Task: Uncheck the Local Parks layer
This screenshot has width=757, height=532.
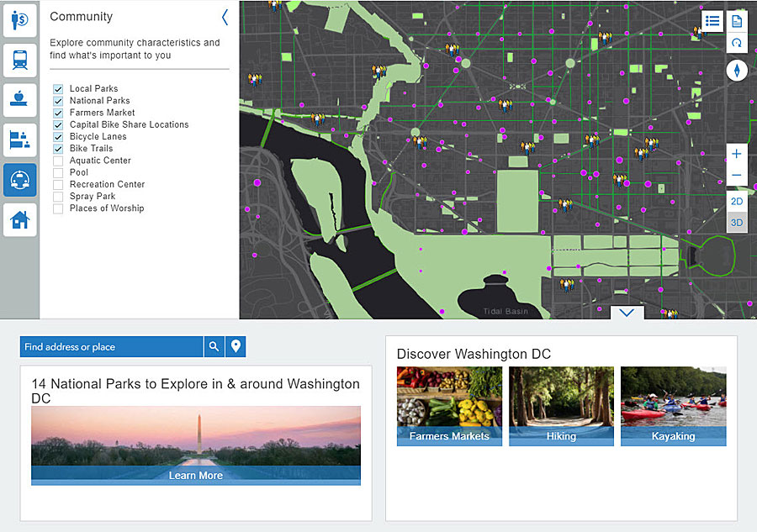Action: point(58,89)
